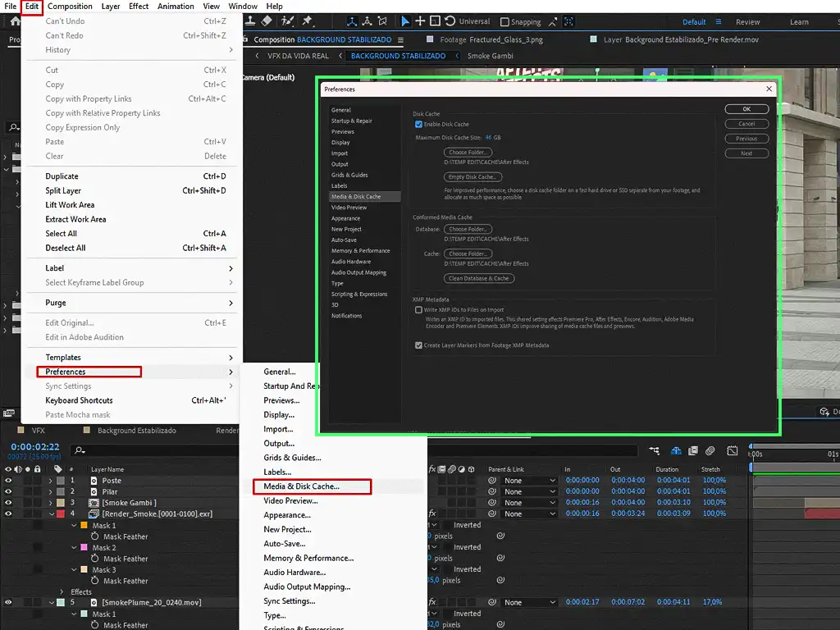The width and height of the screenshot is (840, 630).
Task: Select the Roto Brush tool
Action: (288, 21)
